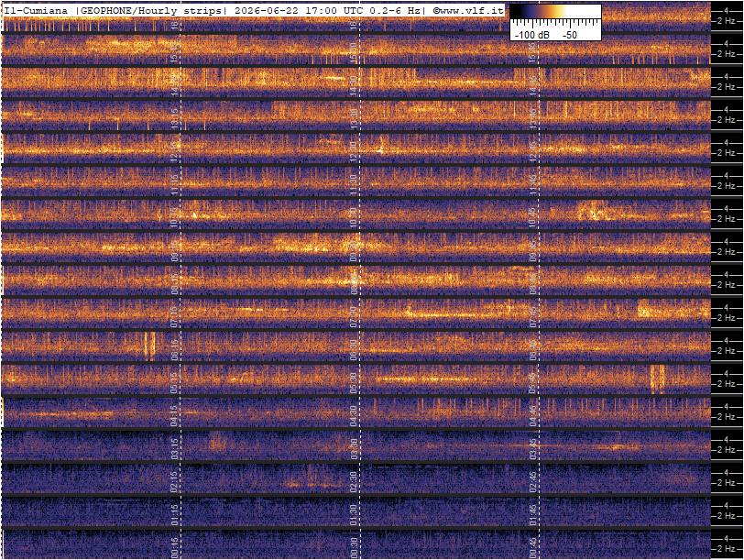Click the 12:30 time marker
This screenshot has width=744, height=560.
tap(354, 151)
